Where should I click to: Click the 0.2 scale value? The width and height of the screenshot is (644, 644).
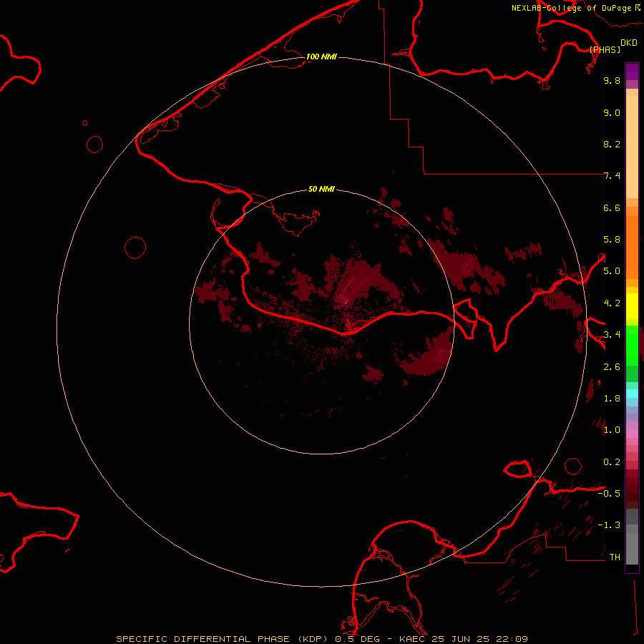(612, 462)
